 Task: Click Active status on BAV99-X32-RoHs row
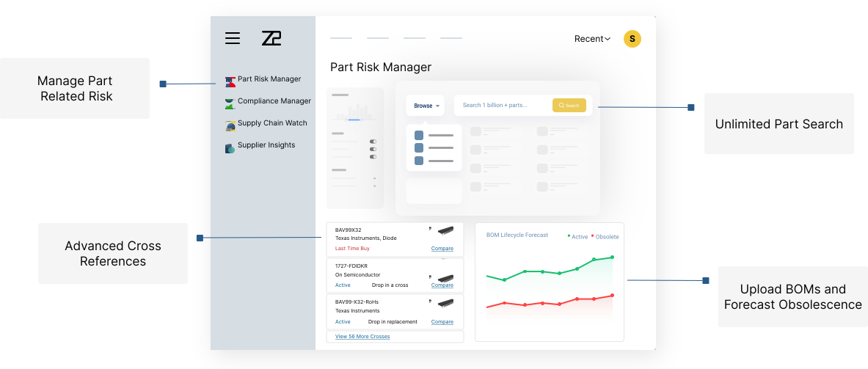point(343,321)
